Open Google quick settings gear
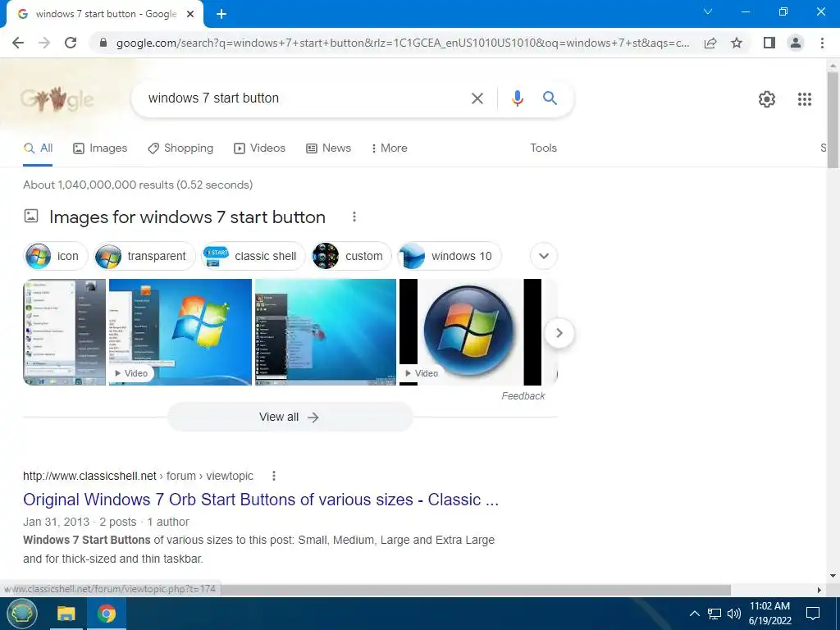840x630 pixels. tap(767, 99)
